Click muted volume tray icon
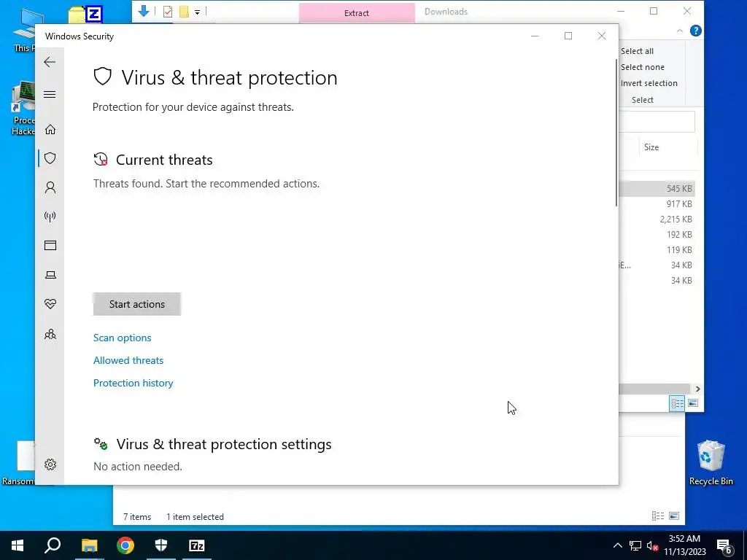The height and width of the screenshot is (560, 747). click(x=653, y=545)
